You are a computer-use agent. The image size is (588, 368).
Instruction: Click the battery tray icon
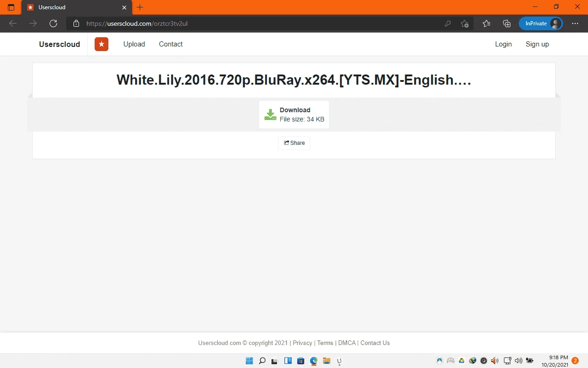[530, 361]
